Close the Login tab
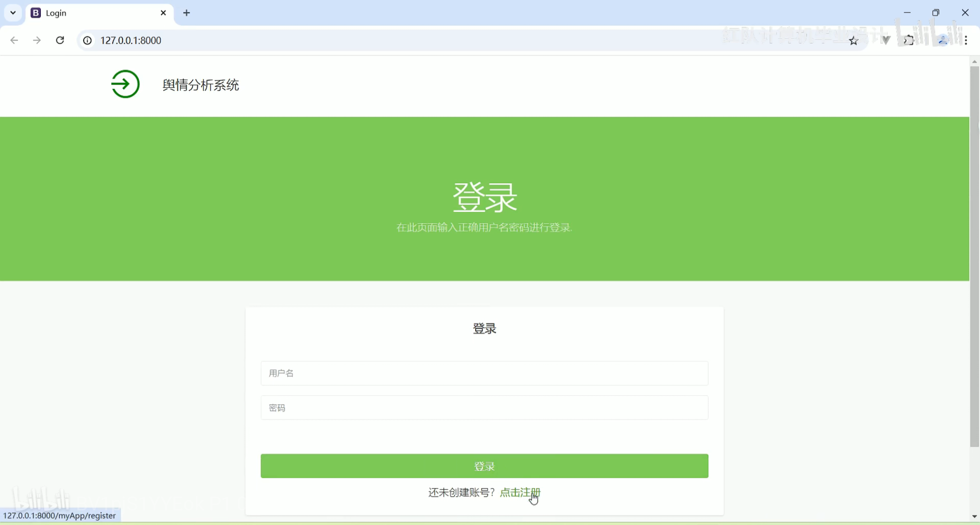This screenshot has height=525, width=980. tap(163, 13)
